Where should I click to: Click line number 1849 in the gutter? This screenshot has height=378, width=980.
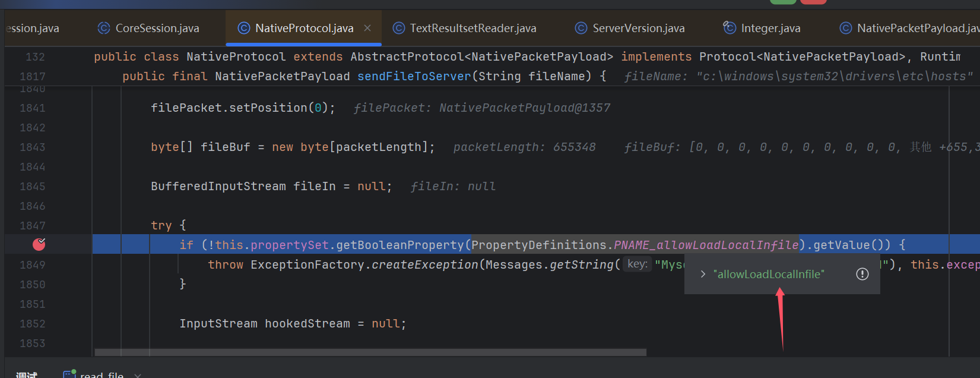click(x=33, y=265)
